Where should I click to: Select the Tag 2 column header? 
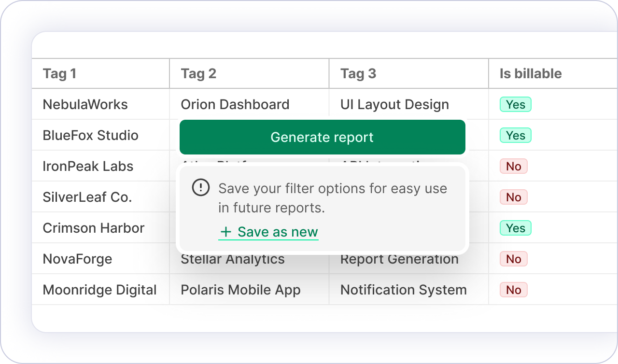coord(198,74)
